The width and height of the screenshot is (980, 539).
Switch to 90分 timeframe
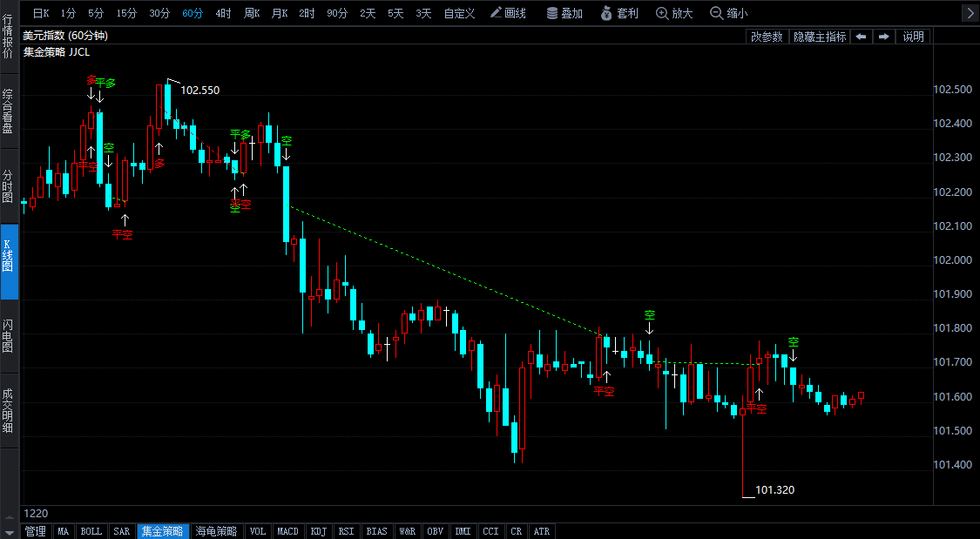[337, 13]
